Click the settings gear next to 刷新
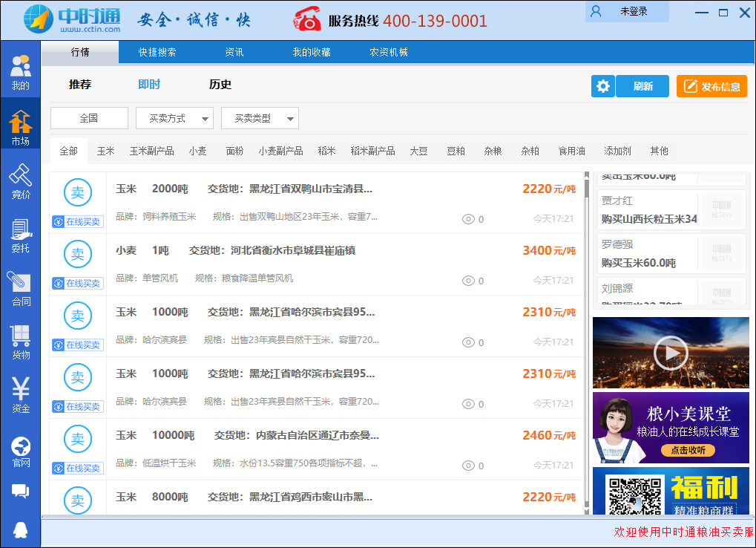 [x=603, y=86]
